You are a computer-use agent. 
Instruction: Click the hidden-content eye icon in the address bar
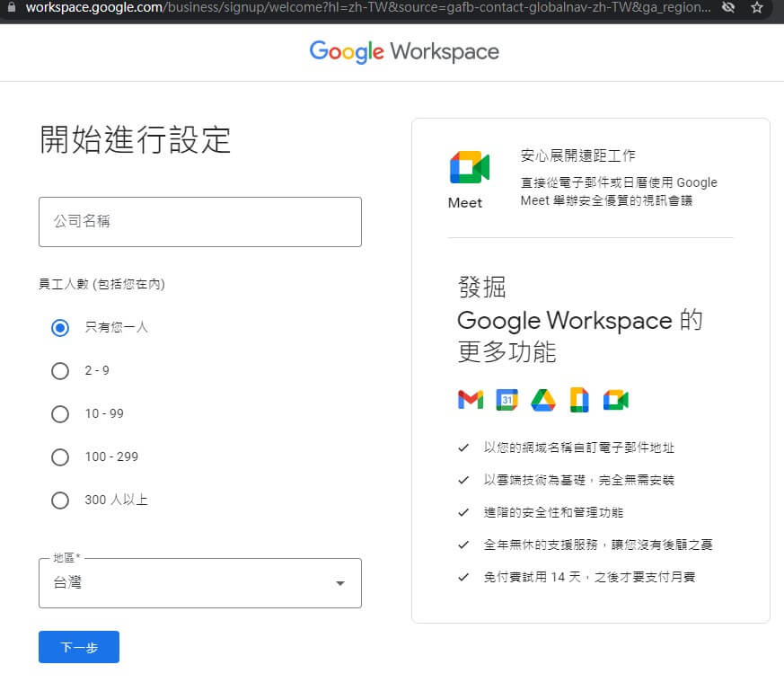pyautogui.click(x=728, y=8)
